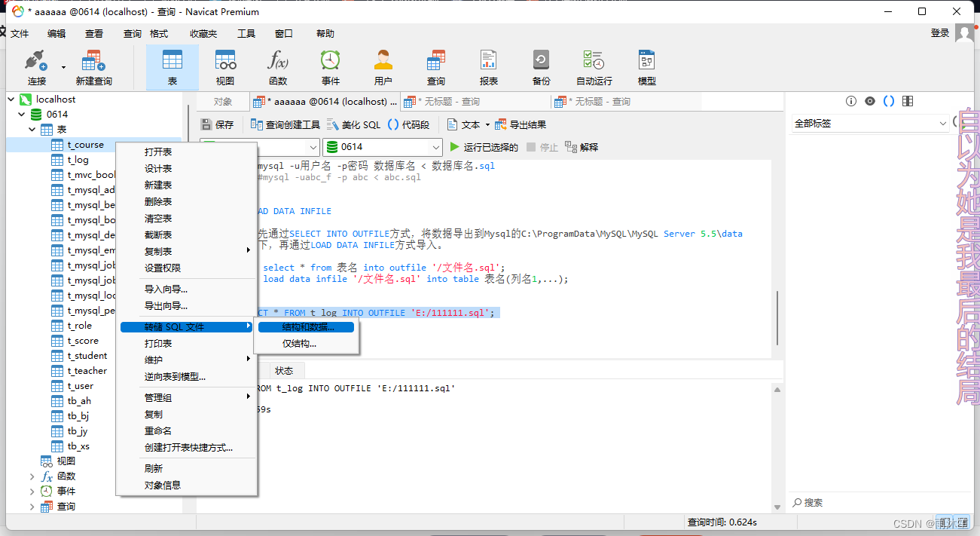Click the 运行已选择的 run button
Screen dimensions: 980x536
click(484, 147)
